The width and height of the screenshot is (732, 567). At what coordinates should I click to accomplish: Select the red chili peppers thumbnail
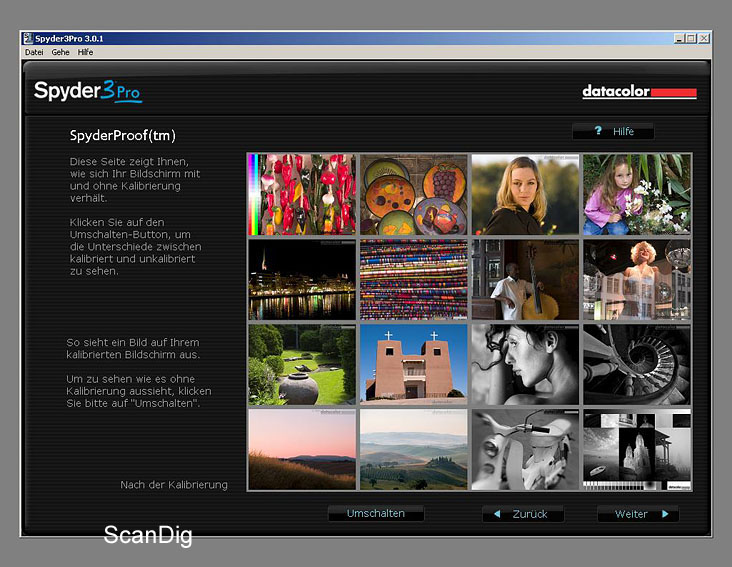[x=302, y=194]
